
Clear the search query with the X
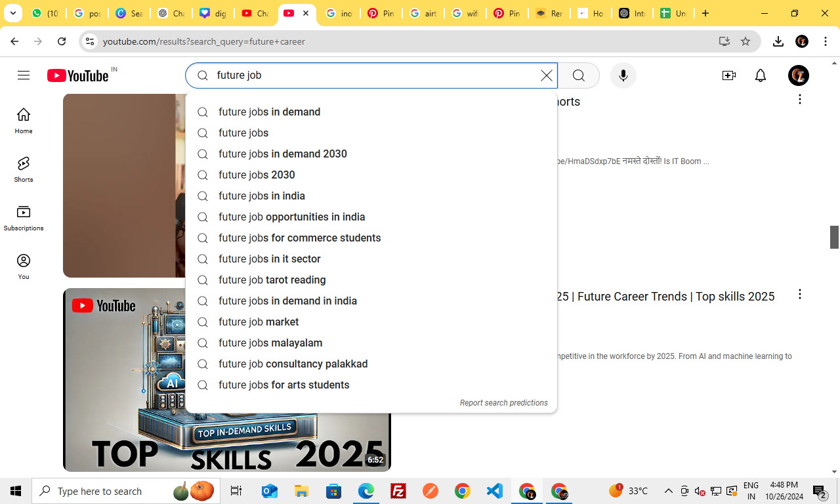pyautogui.click(x=546, y=75)
